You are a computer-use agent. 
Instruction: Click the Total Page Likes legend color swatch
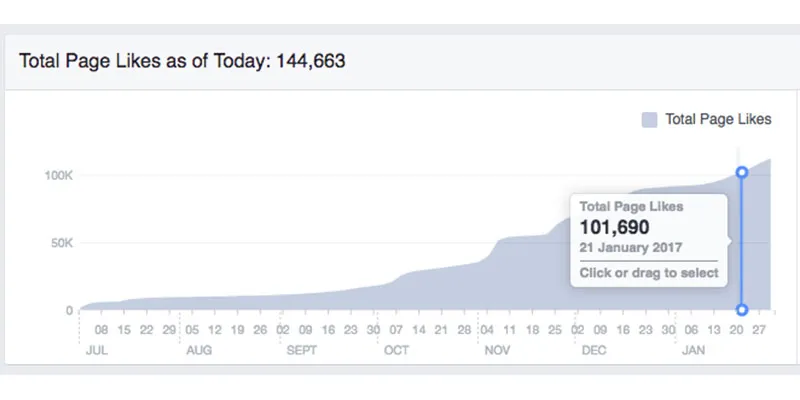click(649, 120)
